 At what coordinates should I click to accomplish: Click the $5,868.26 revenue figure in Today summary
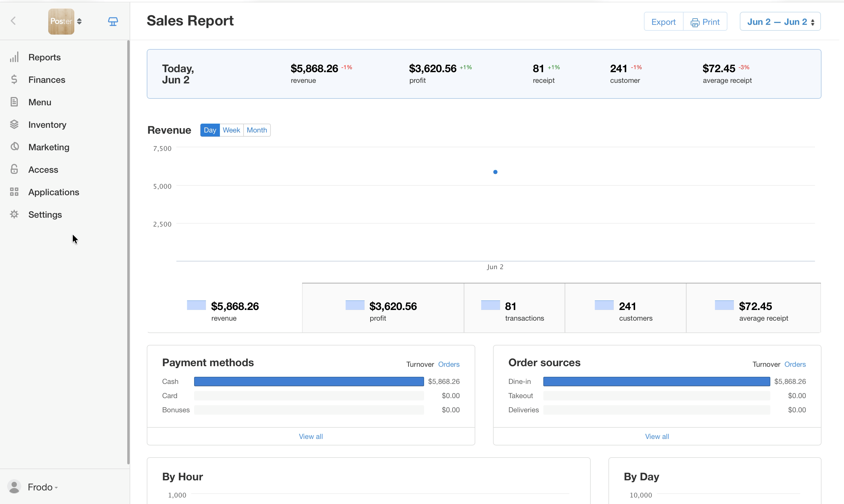pyautogui.click(x=314, y=69)
